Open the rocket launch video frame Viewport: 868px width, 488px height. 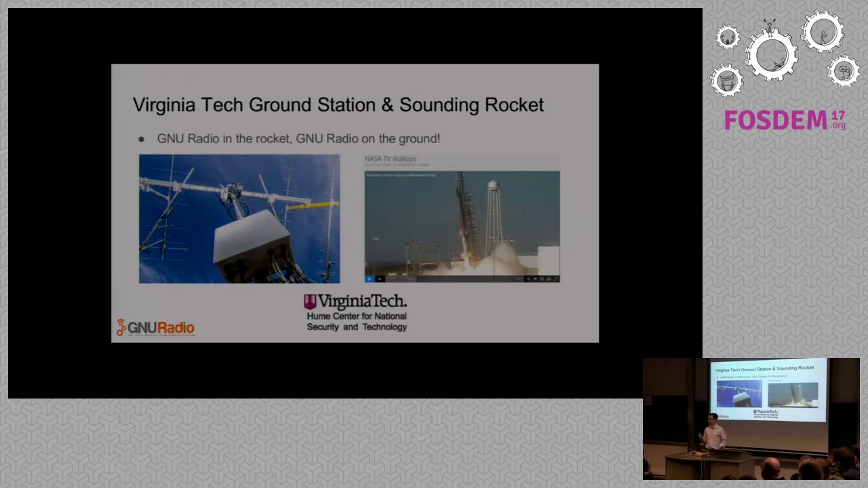(x=462, y=226)
